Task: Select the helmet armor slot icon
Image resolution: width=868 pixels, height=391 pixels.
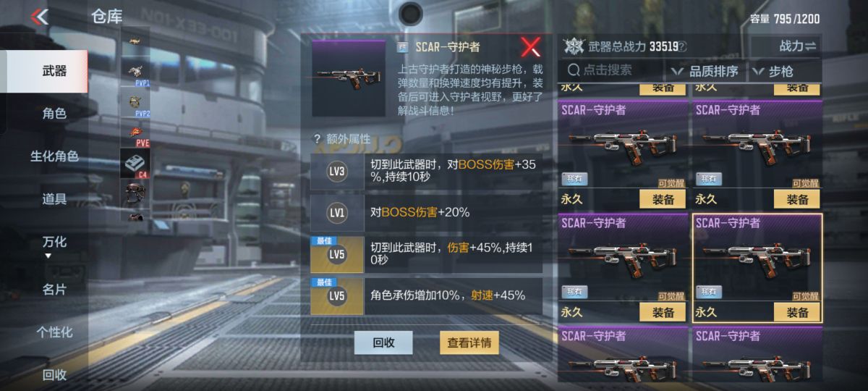Action: (135, 194)
